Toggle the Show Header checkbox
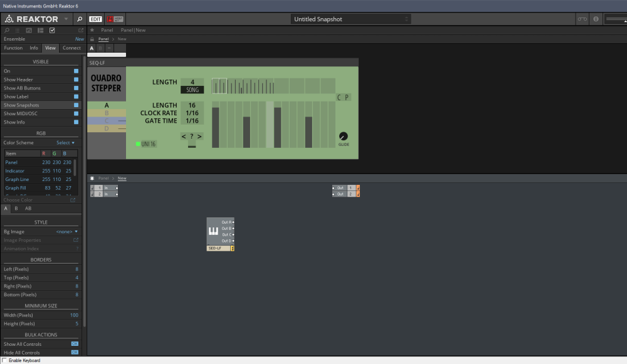The height and width of the screenshot is (364, 627). pyautogui.click(x=76, y=80)
